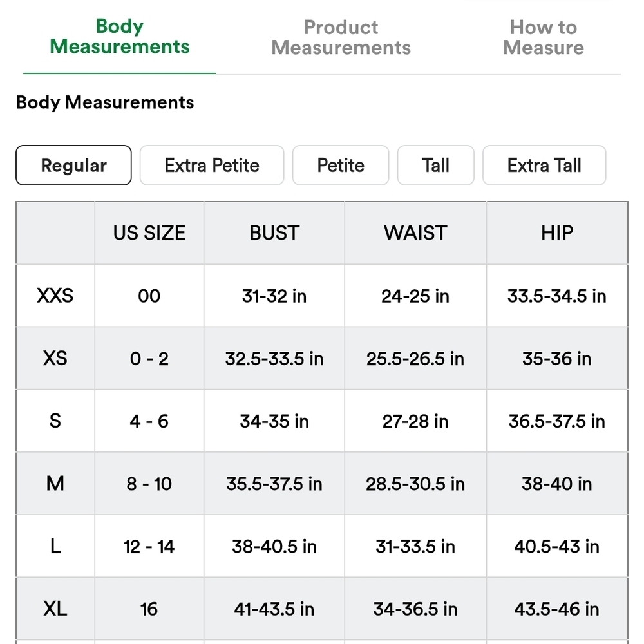Select the Extra Petite fit option
This screenshot has height=644, width=644.
tap(212, 165)
